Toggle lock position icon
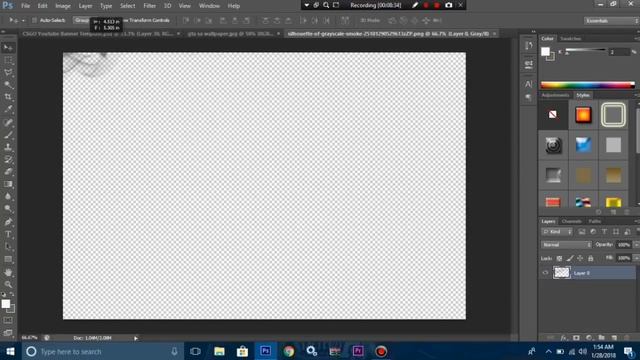This screenshot has height=360, width=640. (x=580, y=258)
